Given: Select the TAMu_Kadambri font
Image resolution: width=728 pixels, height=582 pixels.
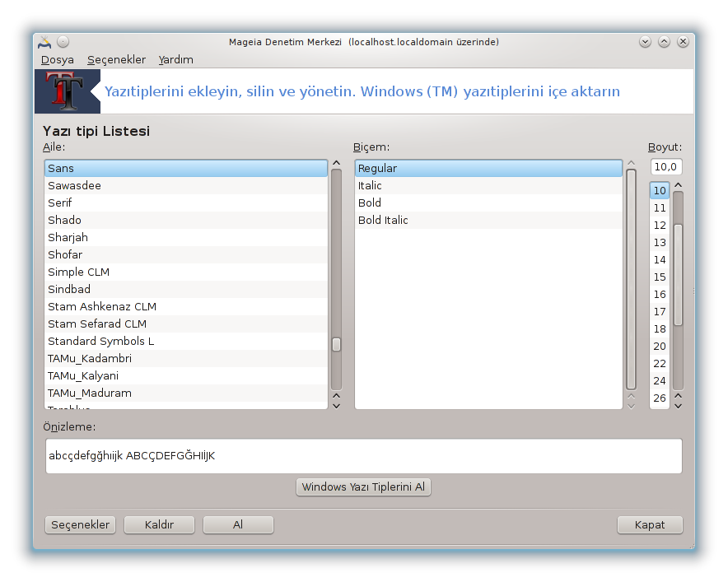Looking at the screenshot, I should point(186,358).
